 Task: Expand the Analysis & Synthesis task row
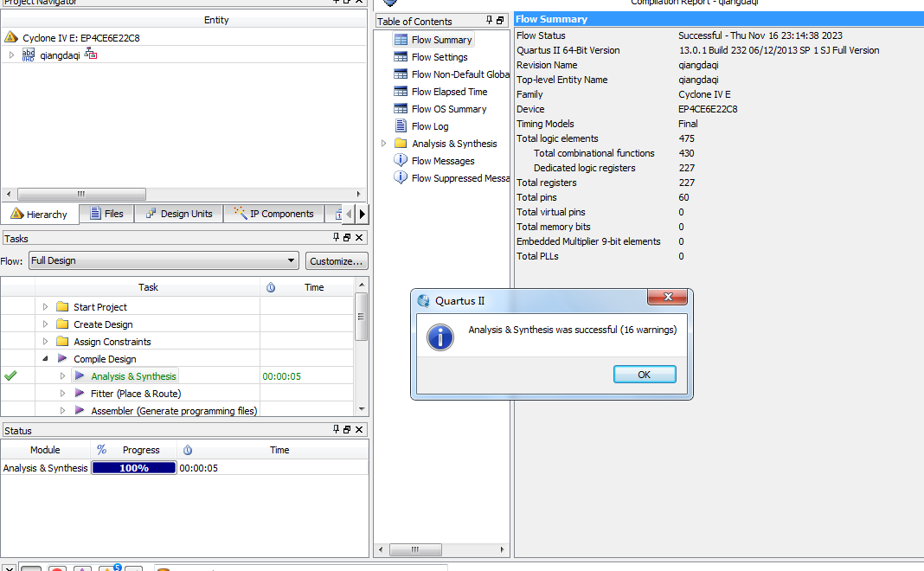pyautogui.click(x=62, y=376)
